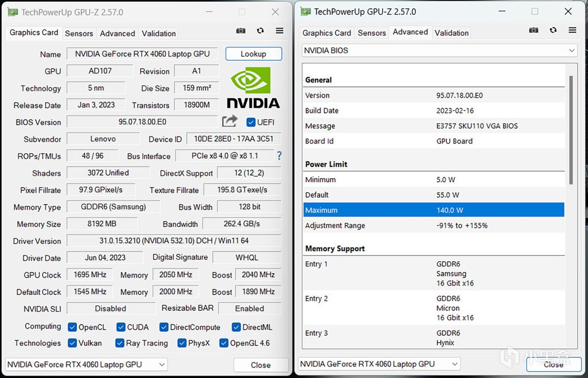The width and height of the screenshot is (588, 378).
Task: Click the refresh icon in the left window
Action: click(260, 31)
